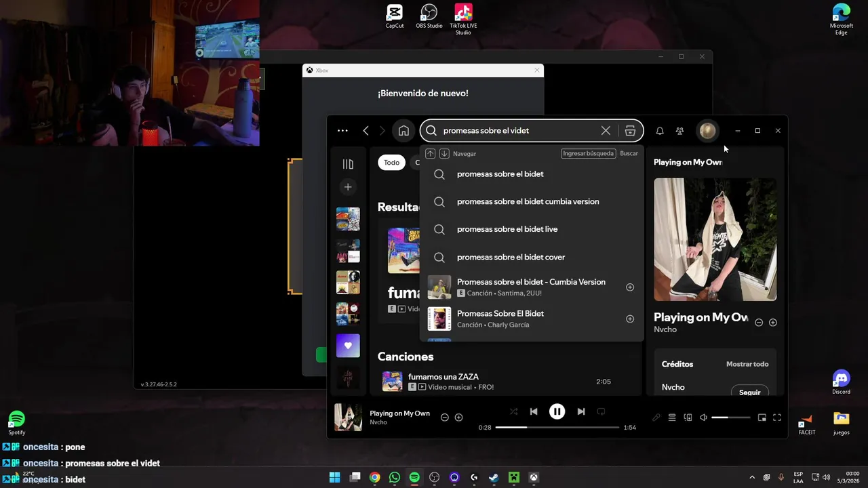
Task: Open the Browse icon in the search bar
Action: click(630, 131)
